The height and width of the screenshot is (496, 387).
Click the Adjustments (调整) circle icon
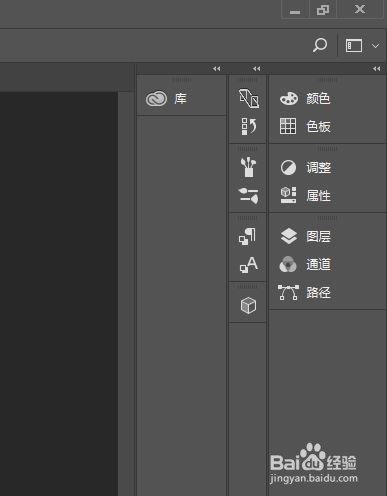[288, 167]
